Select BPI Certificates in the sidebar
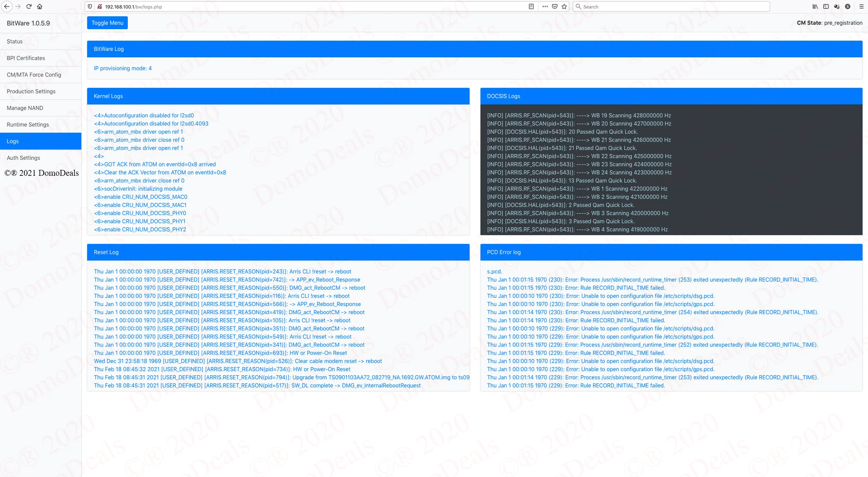Image resolution: width=868 pixels, height=477 pixels. point(41,58)
